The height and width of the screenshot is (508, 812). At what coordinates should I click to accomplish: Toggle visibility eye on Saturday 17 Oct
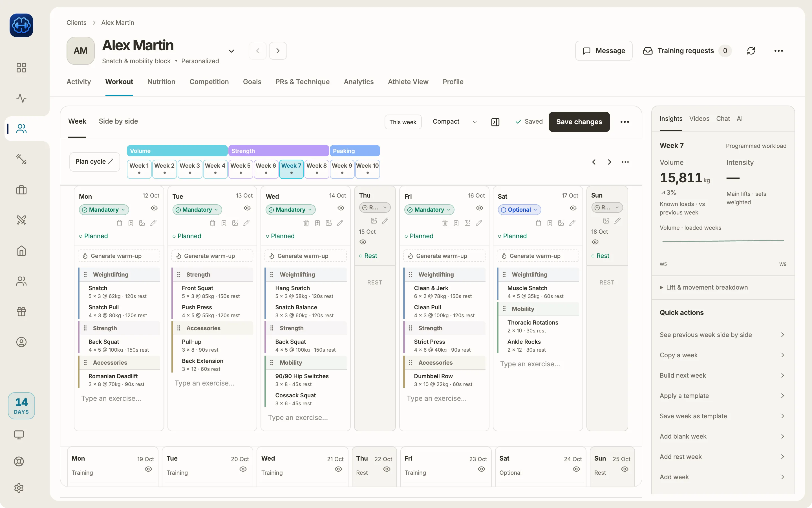[573, 208]
